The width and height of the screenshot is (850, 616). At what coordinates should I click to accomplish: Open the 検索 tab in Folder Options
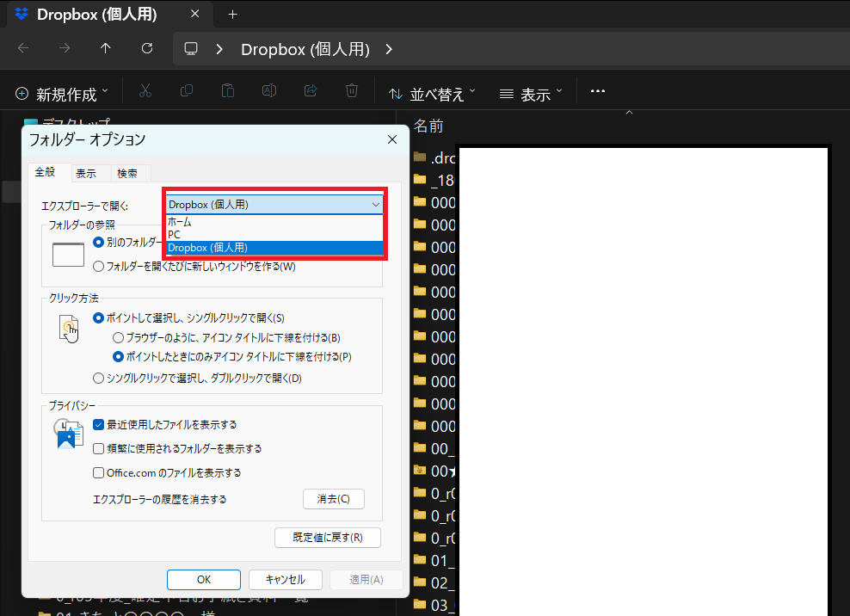tap(127, 173)
